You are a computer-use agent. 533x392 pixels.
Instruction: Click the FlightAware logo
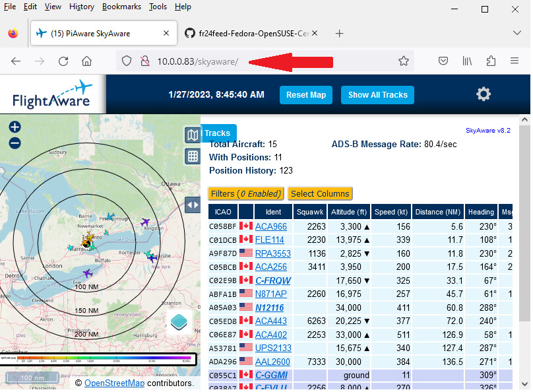point(52,95)
